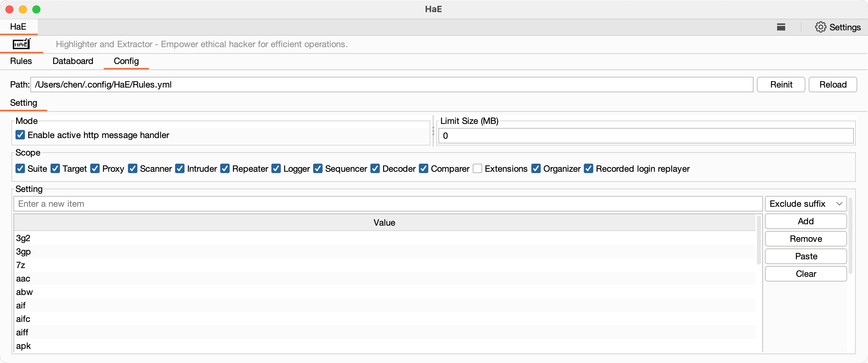Disable the active http message handler checkbox
Viewport: 868px width, 363px height.
tap(20, 135)
